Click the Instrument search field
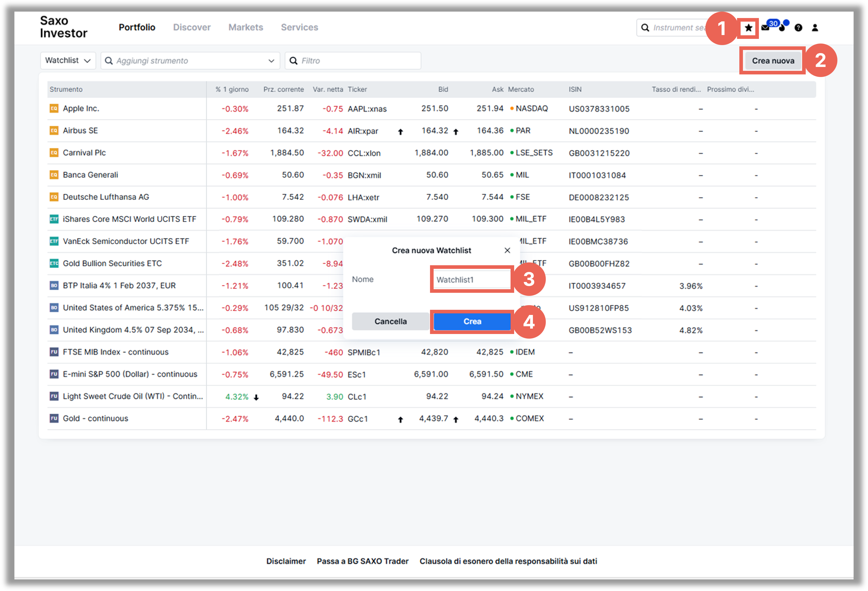Screen dimensions: 868x591 (x=672, y=28)
